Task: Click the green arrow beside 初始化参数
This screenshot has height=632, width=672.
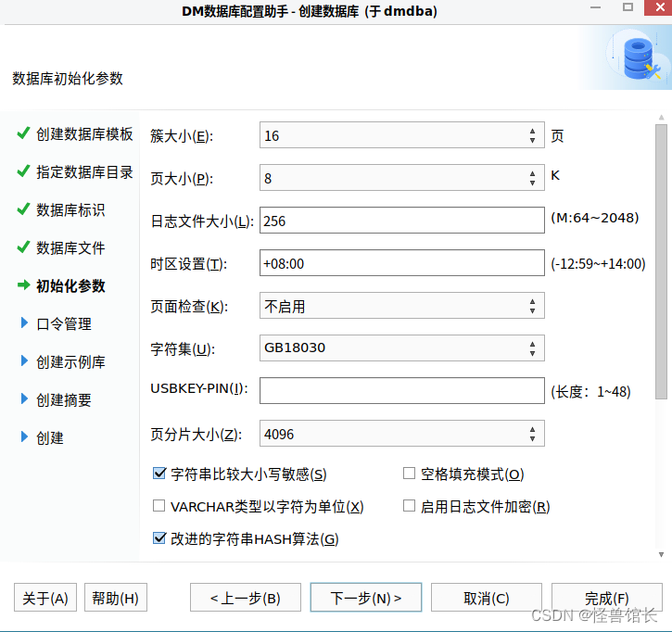Action: [x=23, y=284]
